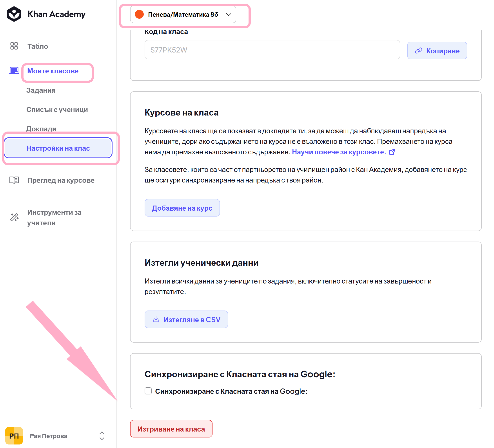The height and width of the screenshot is (448, 494).
Task: Click the red Изтриване на класа button
Action: click(x=171, y=429)
